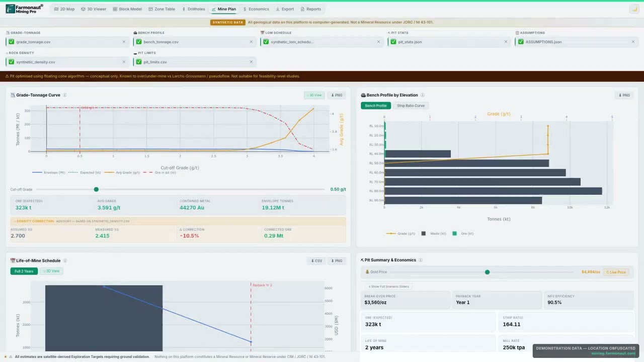The image size is (644, 362).
Task: Toggle dark mode with the moon icon
Action: [634, 9]
